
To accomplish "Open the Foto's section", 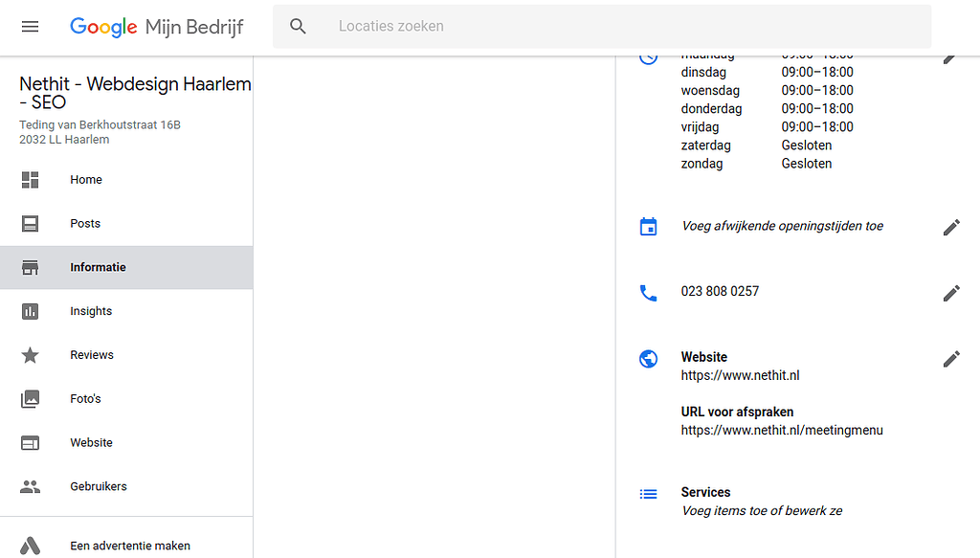I will tap(126, 399).
